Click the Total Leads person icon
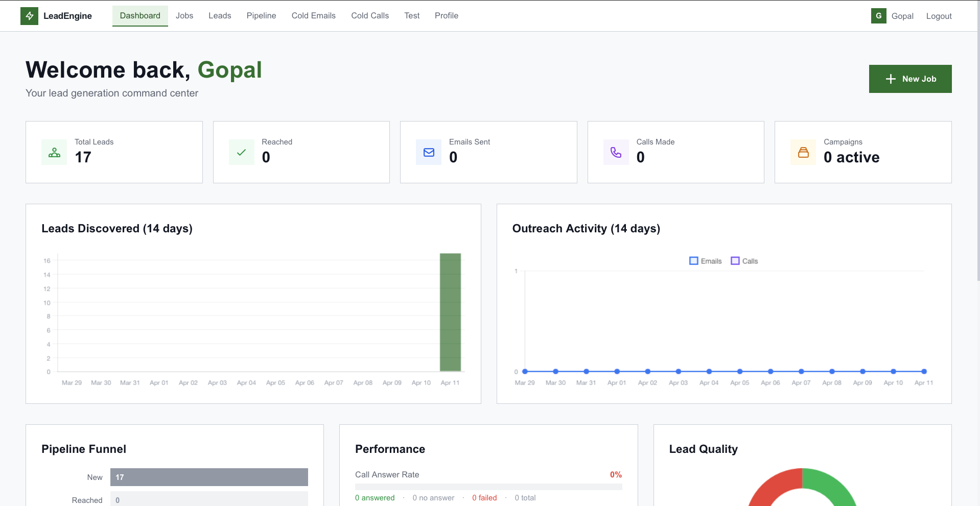The height and width of the screenshot is (506, 980). pos(54,152)
